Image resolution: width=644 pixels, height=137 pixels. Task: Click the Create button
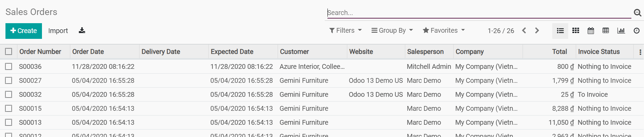pyautogui.click(x=24, y=31)
